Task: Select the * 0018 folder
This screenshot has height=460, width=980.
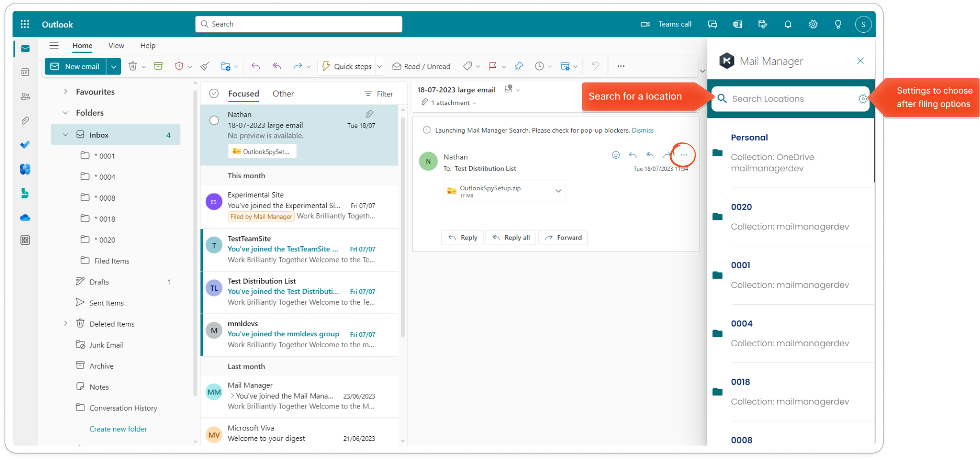Action: point(116,219)
